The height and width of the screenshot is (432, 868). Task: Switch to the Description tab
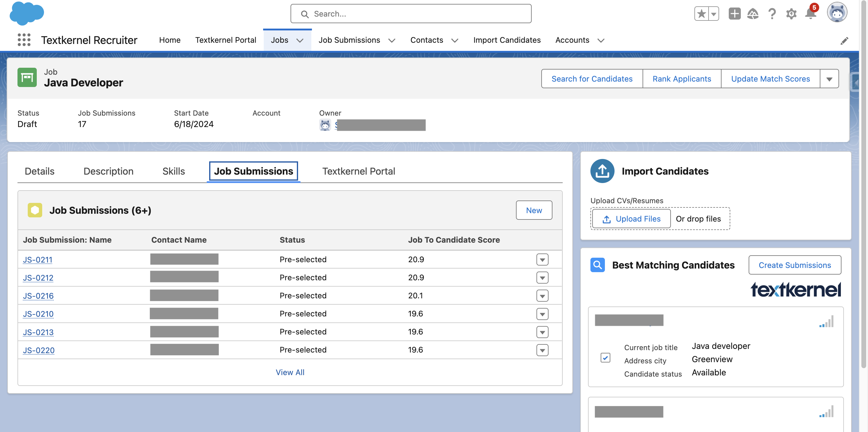[108, 171]
